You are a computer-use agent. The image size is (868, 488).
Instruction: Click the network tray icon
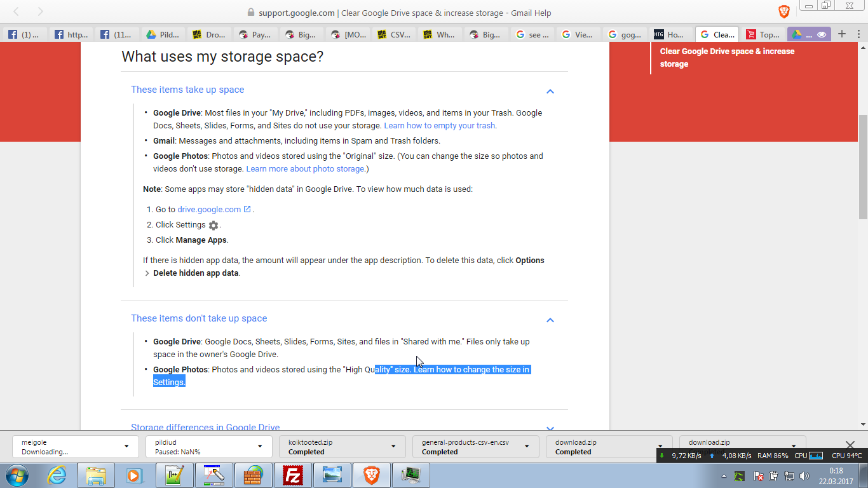click(x=789, y=476)
